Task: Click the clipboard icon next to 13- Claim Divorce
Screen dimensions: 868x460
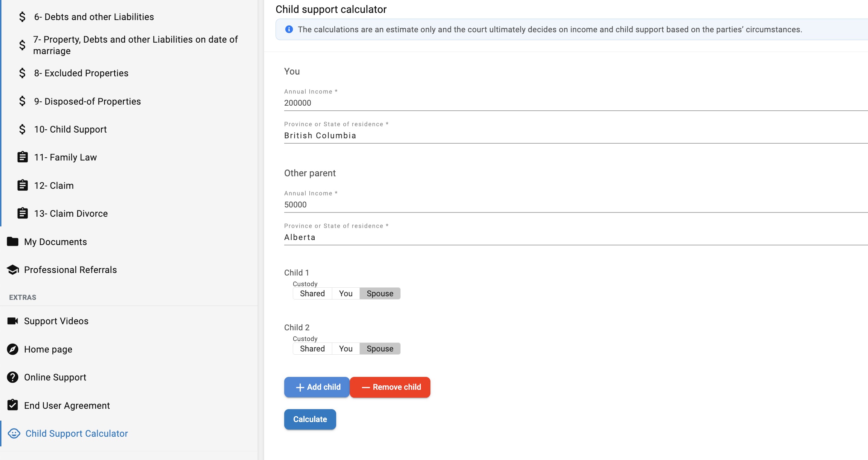Action: (22, 213)
